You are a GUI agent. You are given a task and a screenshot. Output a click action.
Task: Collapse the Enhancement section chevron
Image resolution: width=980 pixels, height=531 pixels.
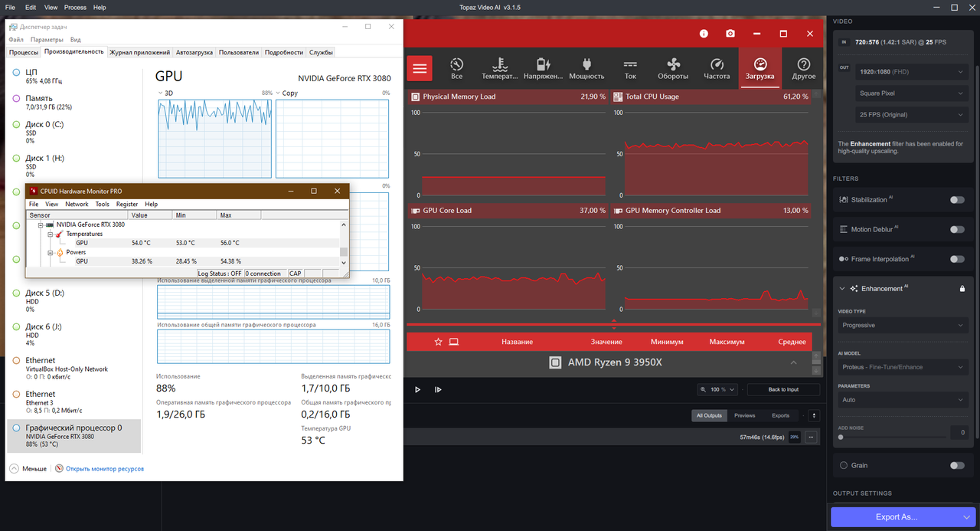tap(843, 288)
